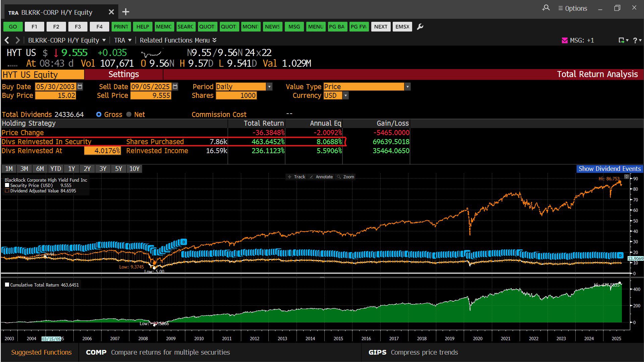
Task: Select the 3M time range
Action: point(24,169)
